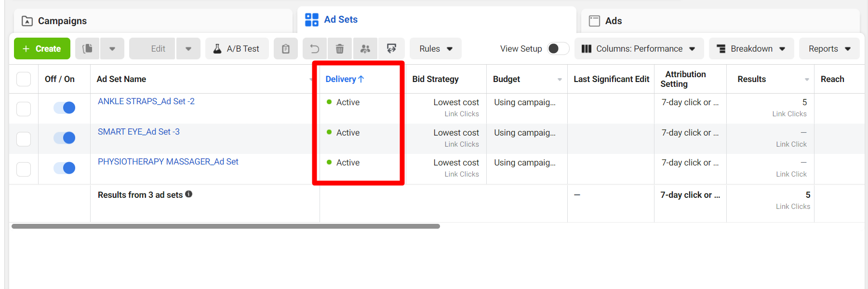Turn off ANKLE STRAPS_Ad Set -2 toggle

point(64,108)
